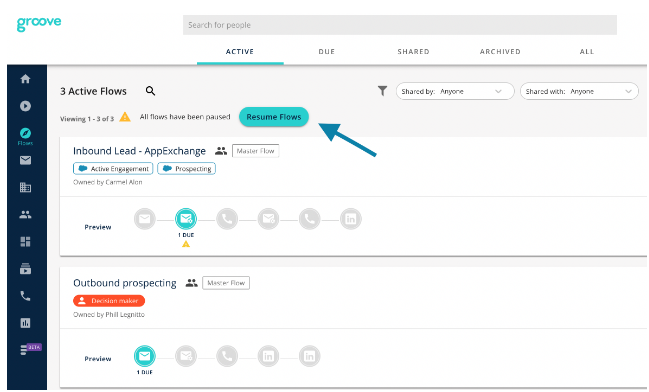The width and height of the screenshot is (649, 392).
Task: Select the Flows compass icon
Action: click(25, 133)
